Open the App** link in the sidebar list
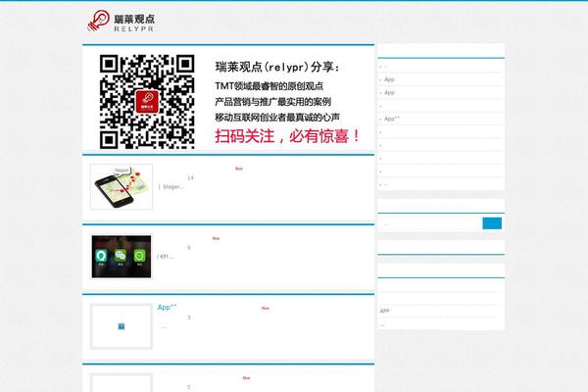 pos(392,119)
